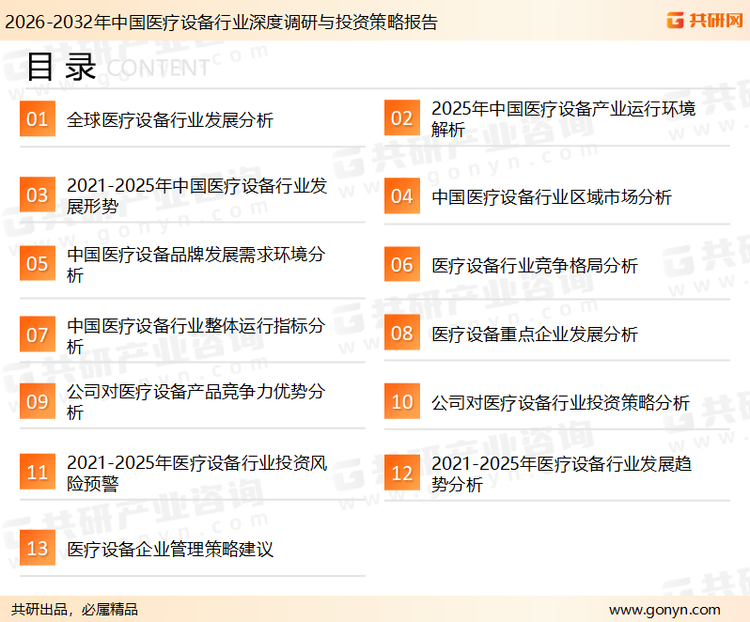The height and width of the screenshot is (622, 750).
Task: Select chapter 中国医疗设备行业整体运行指标分析
Action: pos(196,335)
